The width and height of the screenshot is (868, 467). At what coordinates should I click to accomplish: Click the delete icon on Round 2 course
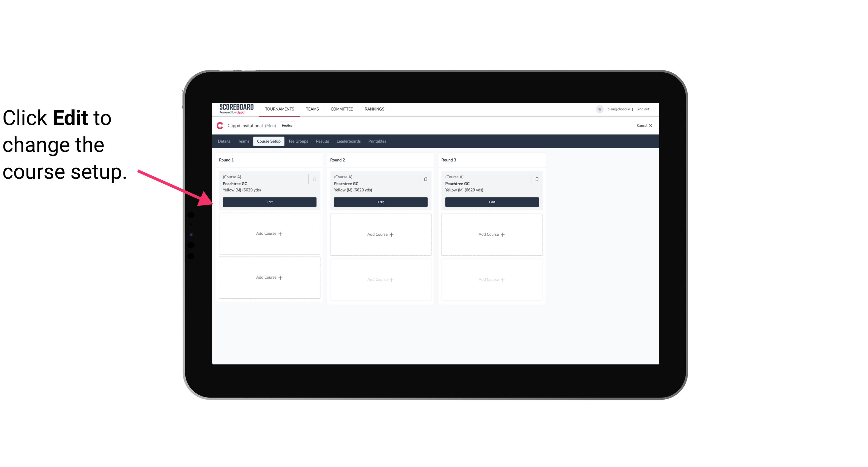[x=425, y=179]
